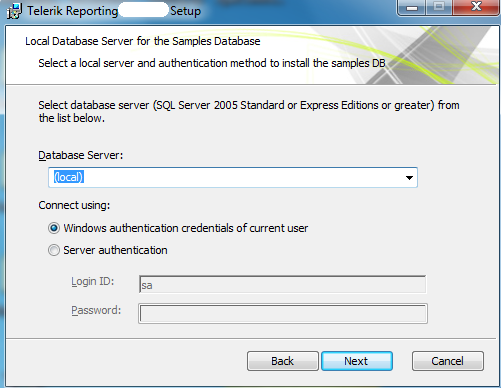The height and width of the screenshot is (388, 501).
Task: Proceed by clicking the Next button
Action: [x=357, y=361]
